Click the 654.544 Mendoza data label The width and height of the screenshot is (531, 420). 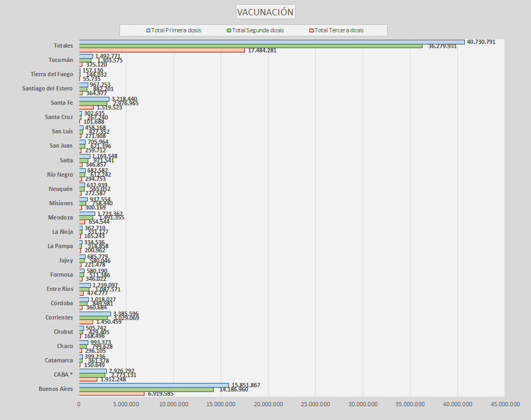[99, 222]
